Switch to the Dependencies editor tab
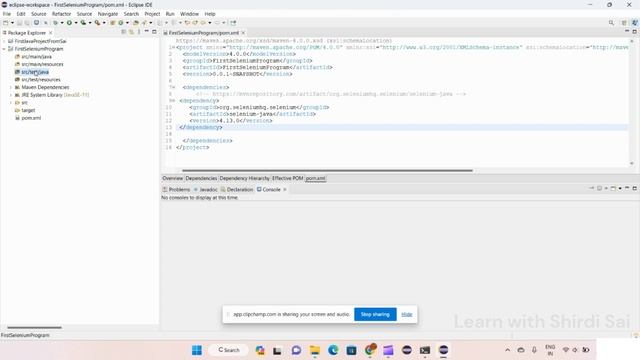This screenshot has width=640, height=360. (x=201, y=178)
